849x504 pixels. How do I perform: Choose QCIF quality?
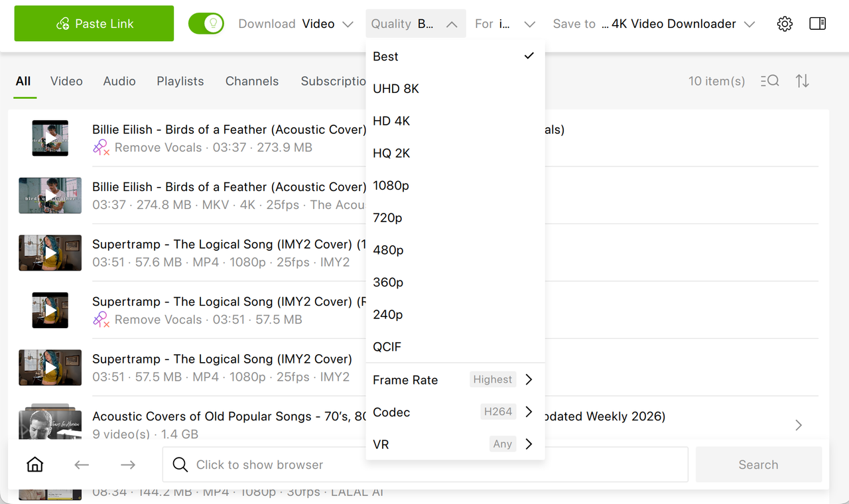pos(455,347)
